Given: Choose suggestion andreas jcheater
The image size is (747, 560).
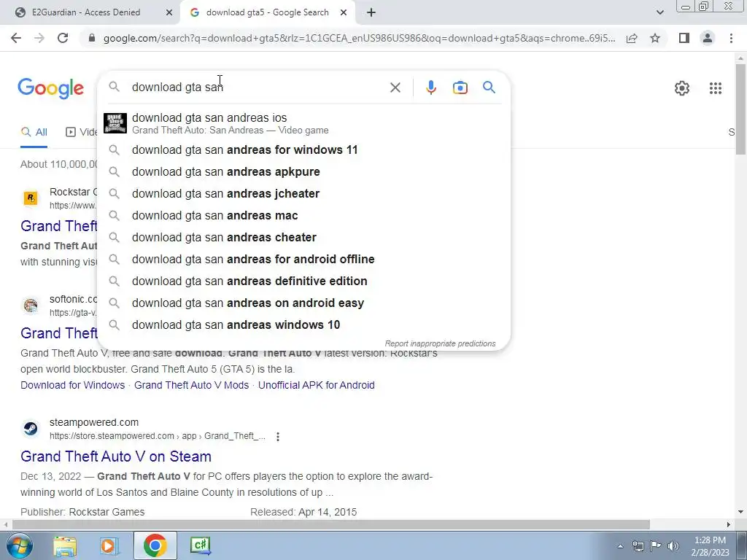Looking at the screenshot, I should pos(303,193).
